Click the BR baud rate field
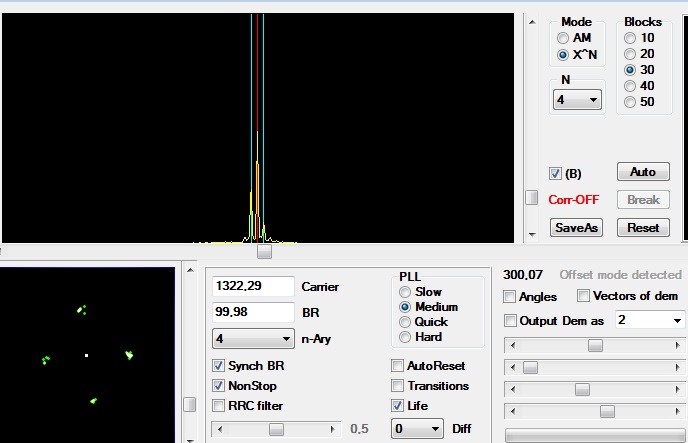This screenshot has height=443, width=688. (x=253, y=312)
